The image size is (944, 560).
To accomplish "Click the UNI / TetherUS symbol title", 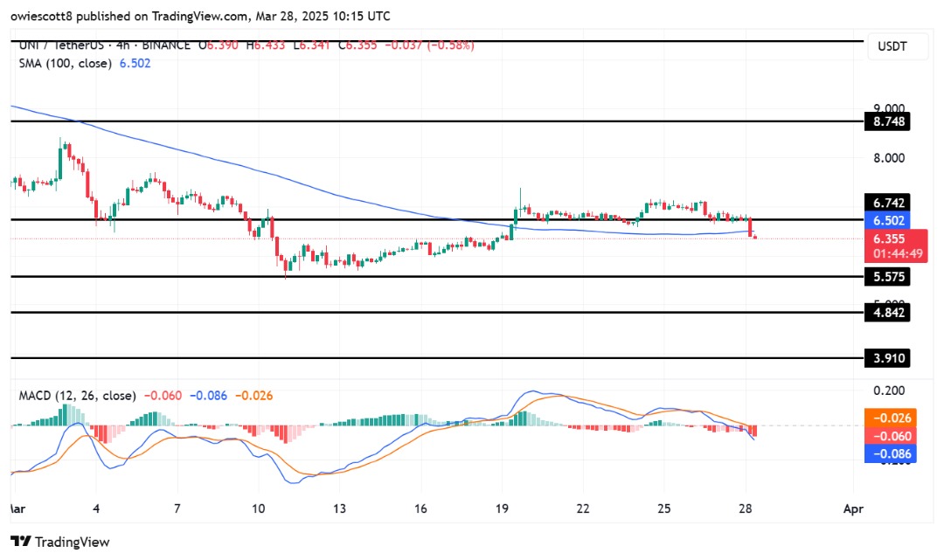I will (61, 45).
